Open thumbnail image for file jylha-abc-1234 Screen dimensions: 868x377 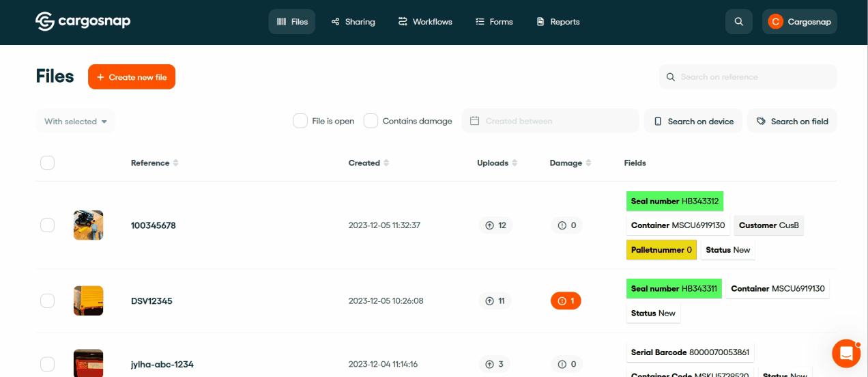pos(89,363)
